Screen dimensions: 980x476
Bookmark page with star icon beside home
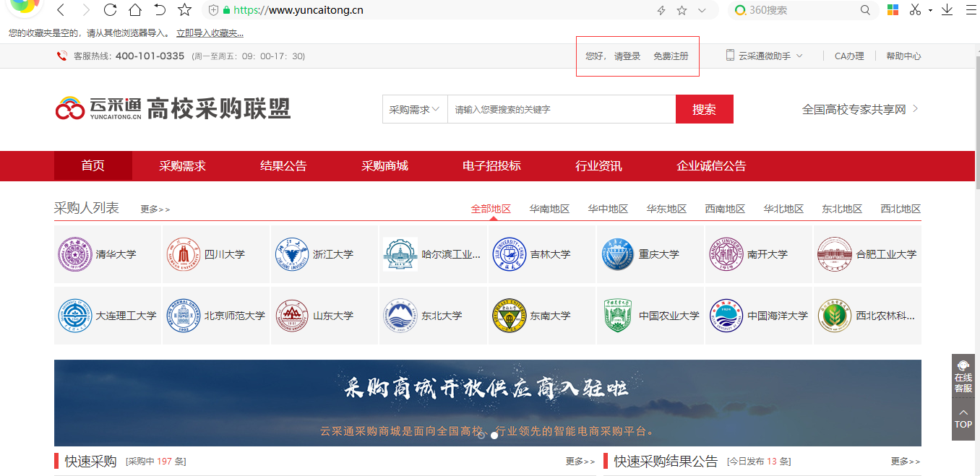coord(185,10)
